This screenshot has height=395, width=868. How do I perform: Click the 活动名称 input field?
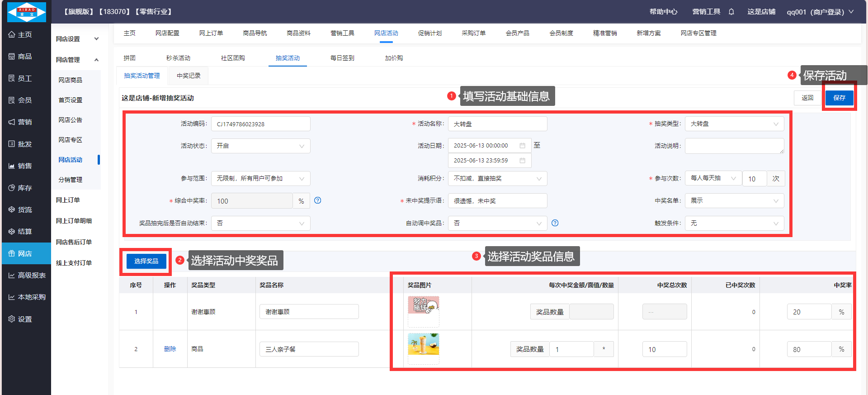(x=497, y=124)
